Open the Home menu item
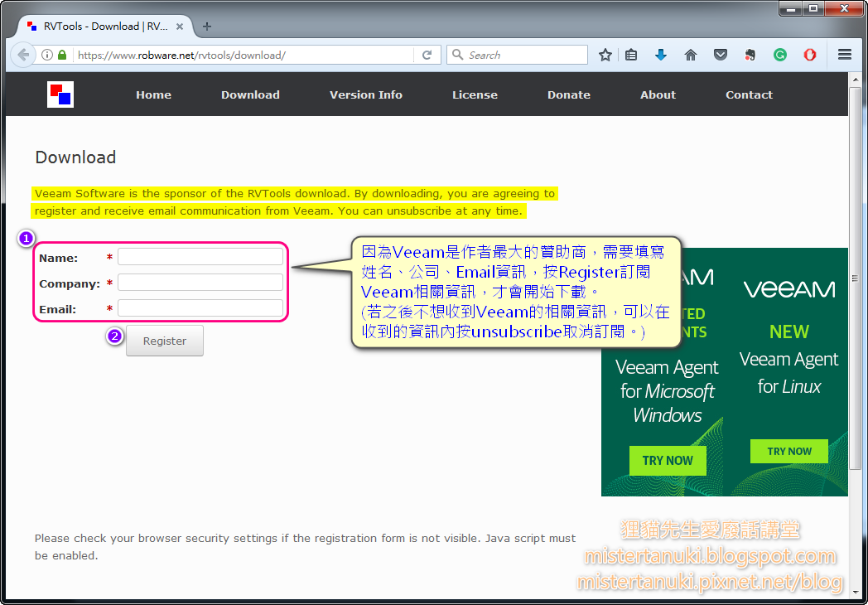 point(153,94)
